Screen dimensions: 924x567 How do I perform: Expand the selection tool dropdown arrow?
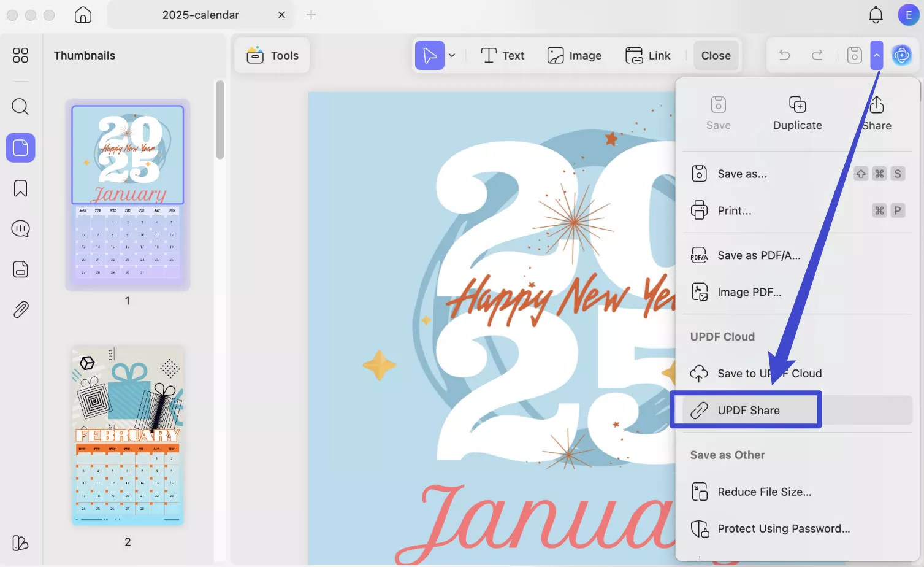[452, 55]
